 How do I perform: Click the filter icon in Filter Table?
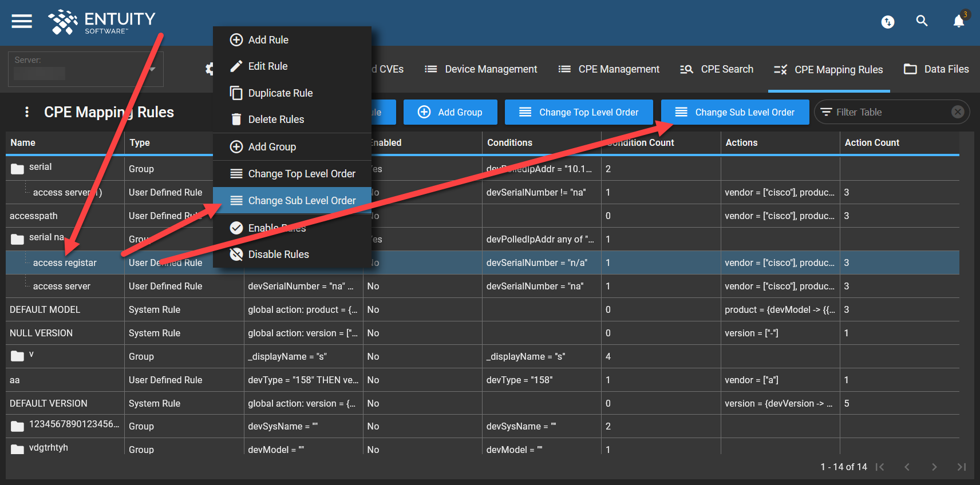coord(826,112)
